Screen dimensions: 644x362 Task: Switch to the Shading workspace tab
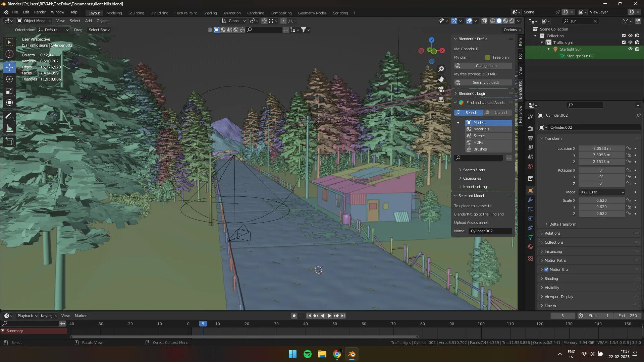(x=210, y=13)
